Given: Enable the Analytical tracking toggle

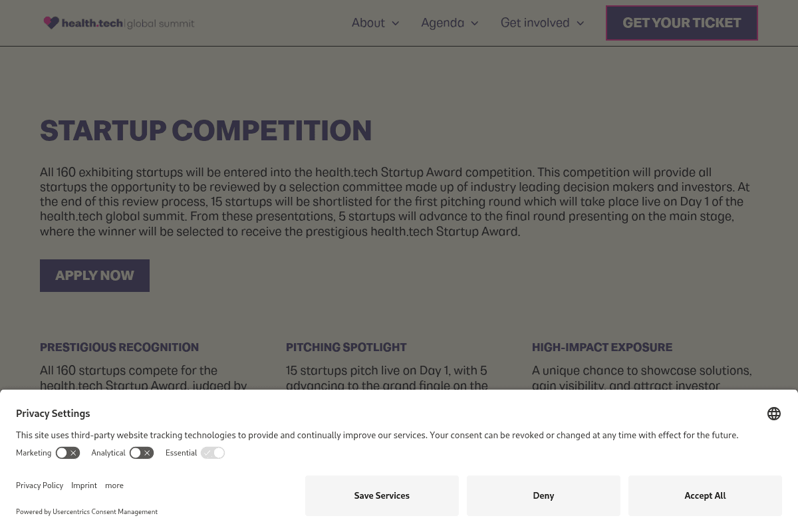Looking at the screenshot, I should coord(141,453).
